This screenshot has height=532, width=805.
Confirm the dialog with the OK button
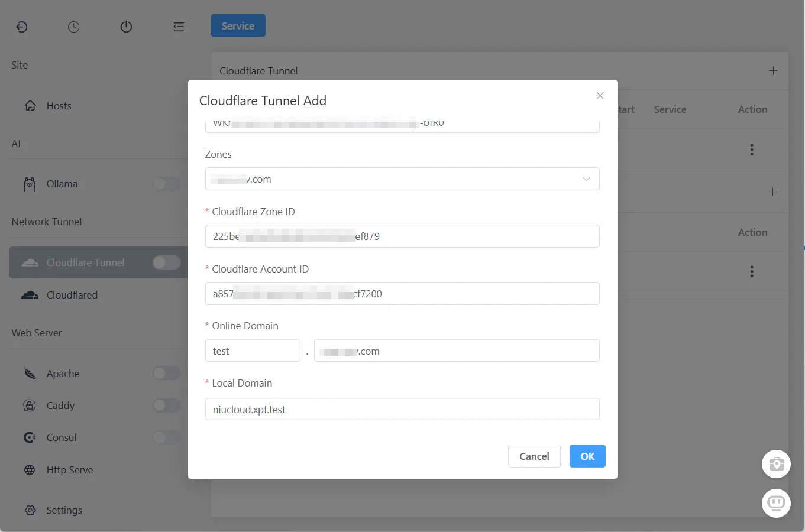click(x=587, y=456)
